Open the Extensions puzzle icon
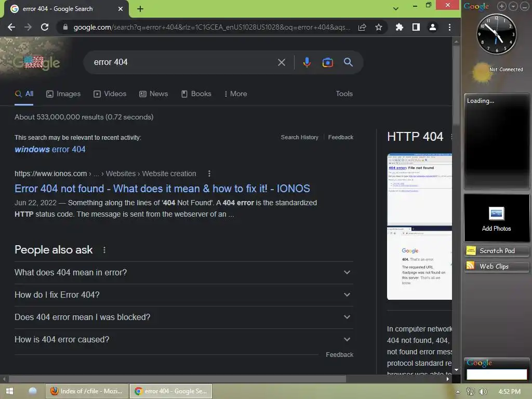 pyautogui.click(x=400, y=27)
